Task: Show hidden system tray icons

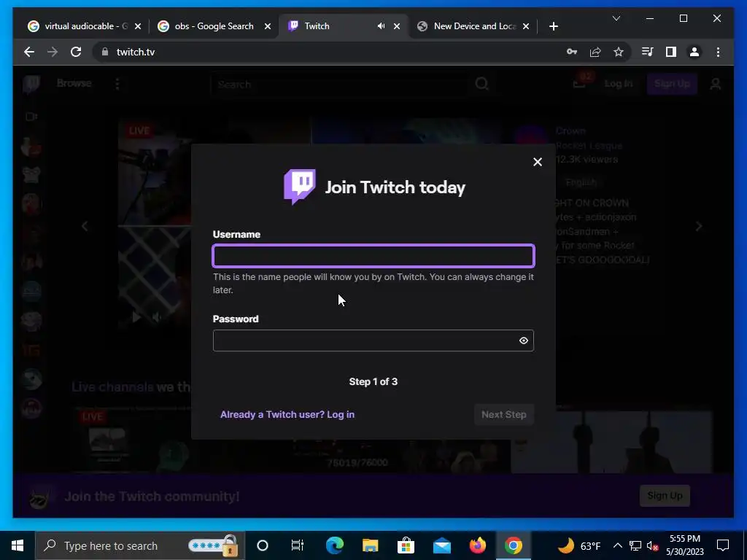Action: coord(617,545)
